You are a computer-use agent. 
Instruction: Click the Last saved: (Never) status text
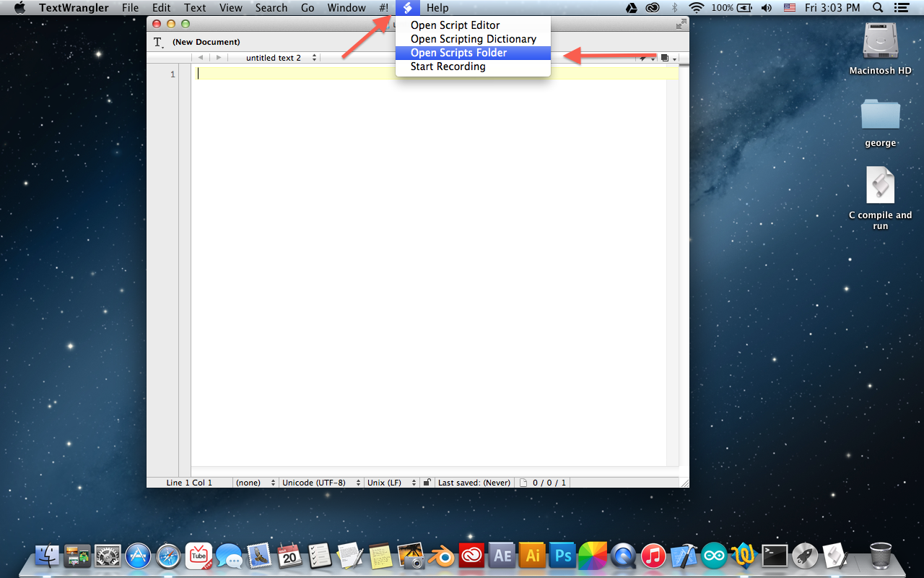(x=474, y=483)
